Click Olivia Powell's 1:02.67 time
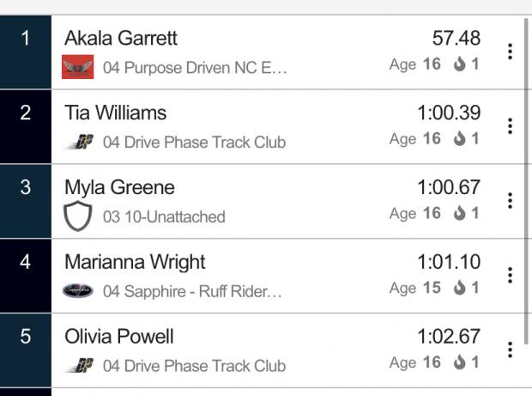Screen dimensions: 532x396 449,337
